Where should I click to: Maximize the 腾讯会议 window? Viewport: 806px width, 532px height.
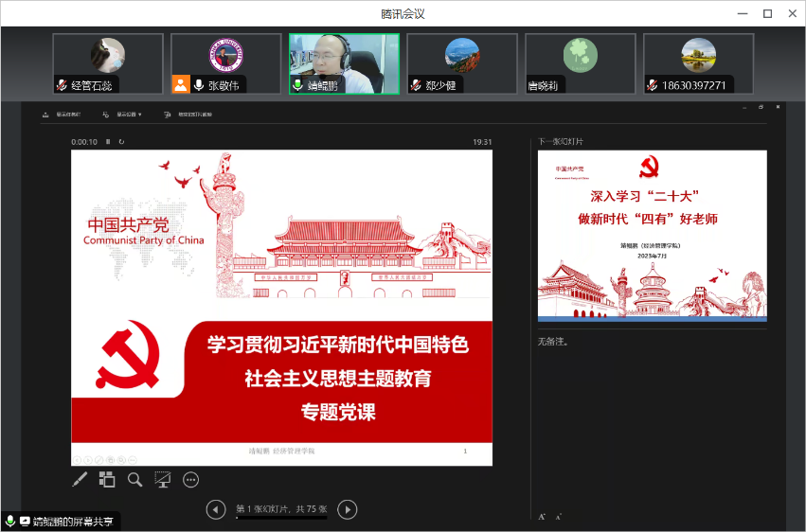tap(767, 14)
